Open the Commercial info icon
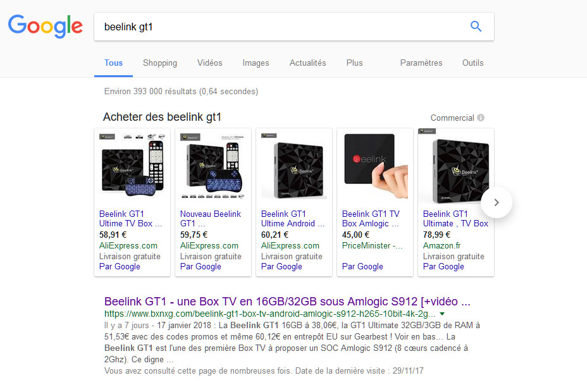The image size is (587, 392). click(x=481, y=118)
